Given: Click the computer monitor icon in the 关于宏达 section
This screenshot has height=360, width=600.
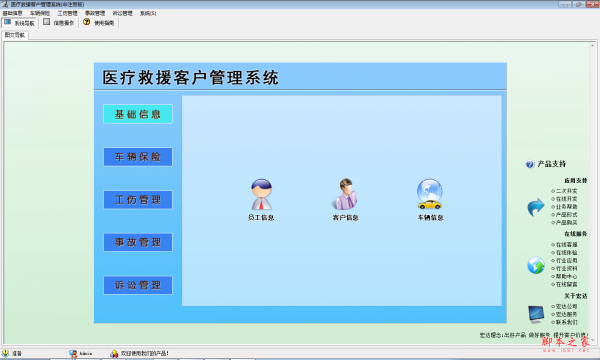Looking at the screenshot, I should click(536, 314).
